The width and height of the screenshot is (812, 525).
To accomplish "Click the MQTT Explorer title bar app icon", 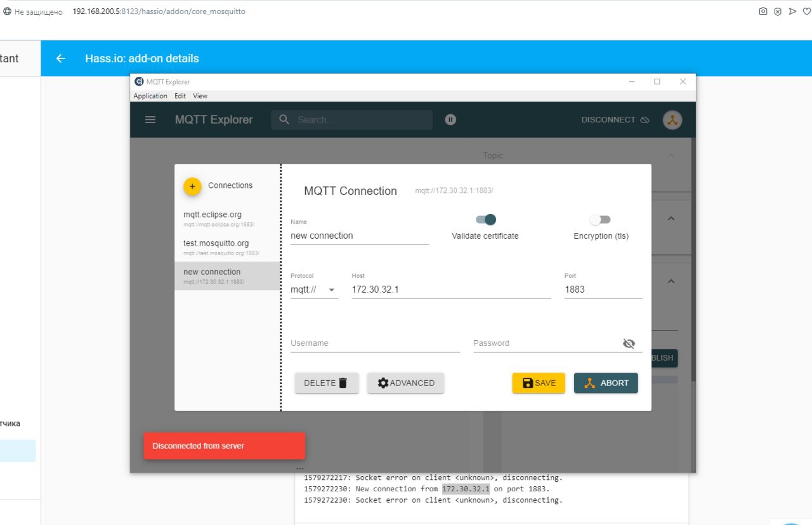I will [x=139, y=81].
